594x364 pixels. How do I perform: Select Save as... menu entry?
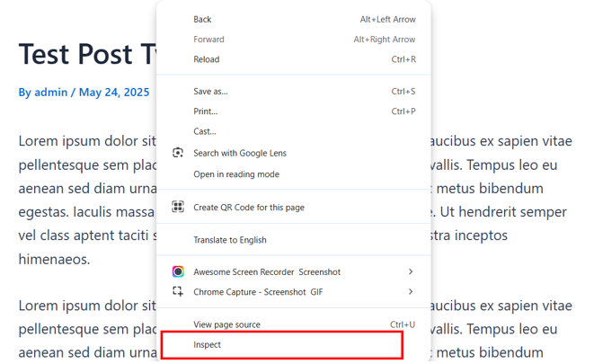coord(294,92)
